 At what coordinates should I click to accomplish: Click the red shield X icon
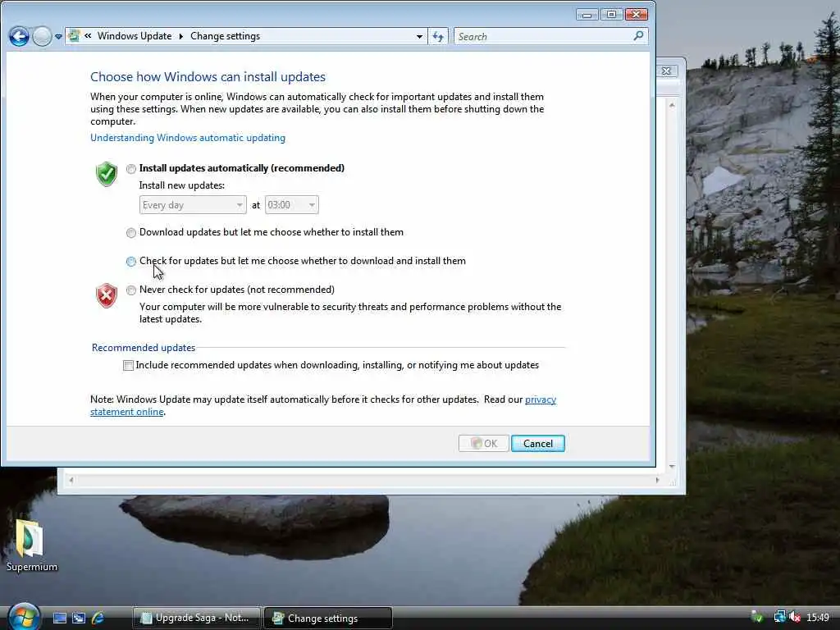tap(107, 295)
